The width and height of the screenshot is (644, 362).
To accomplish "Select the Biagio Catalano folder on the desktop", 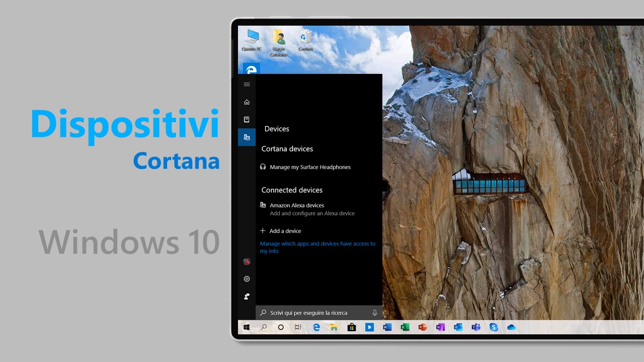I will point(278,43).
